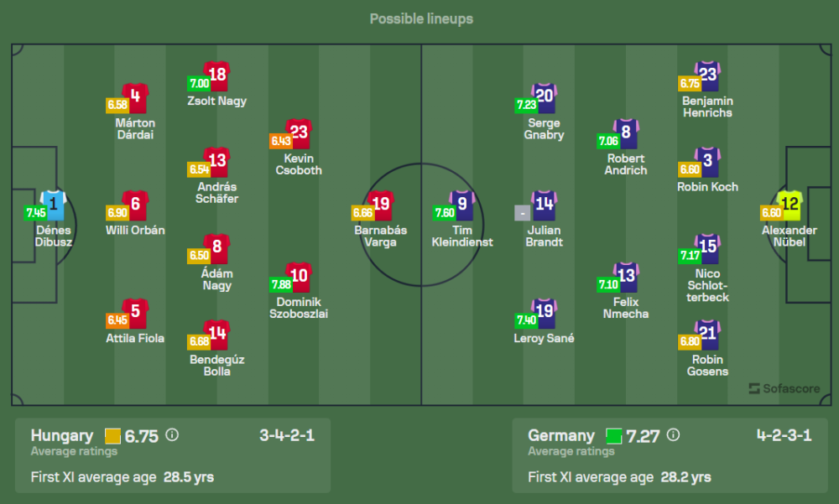Viewport: 839px width, 504px height.
Task: Select Zsolt Nagy's number 18 jersey
Action: pyautogui.click(x=217, y=75)
